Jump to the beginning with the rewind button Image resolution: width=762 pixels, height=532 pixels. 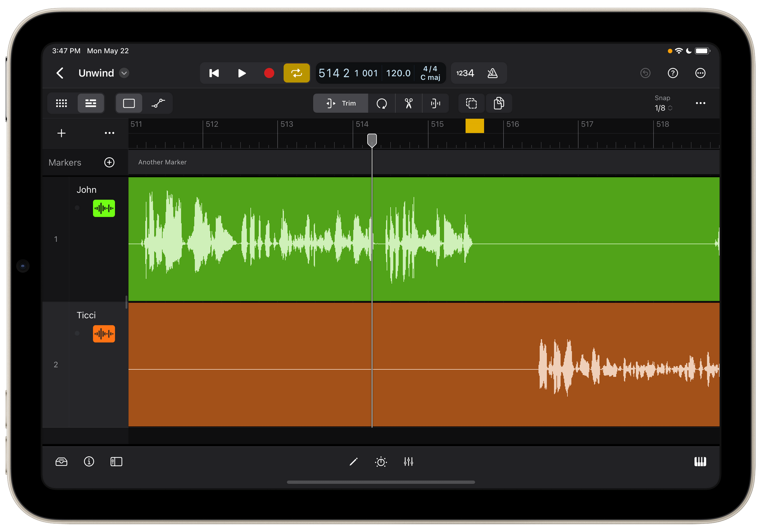(214, 73)
